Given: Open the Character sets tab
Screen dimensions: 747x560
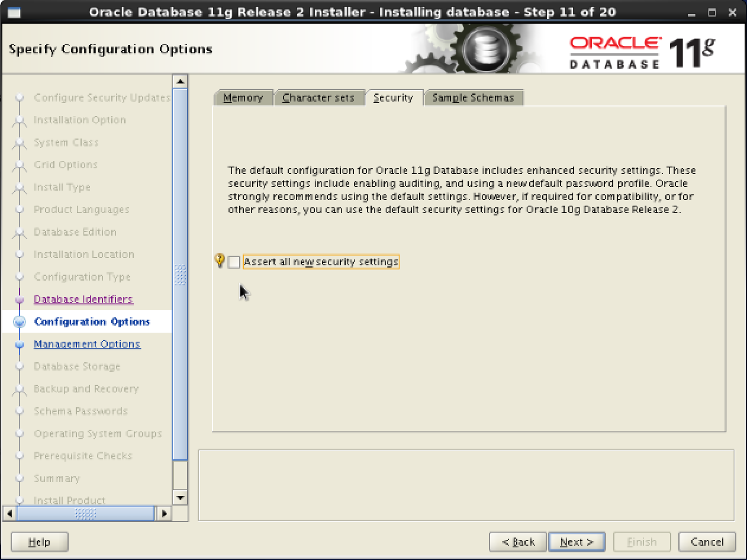Looking at the screenshot, I should point(318,98).
